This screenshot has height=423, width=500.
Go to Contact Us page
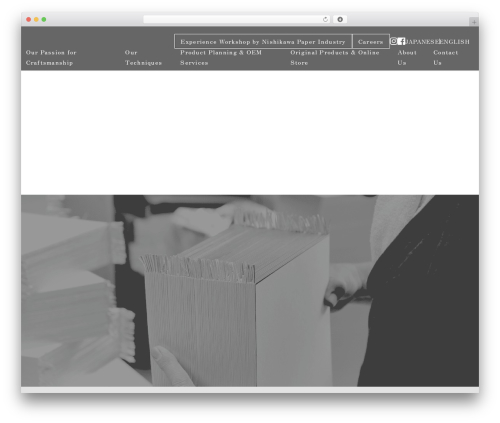(x=446, y=57)
